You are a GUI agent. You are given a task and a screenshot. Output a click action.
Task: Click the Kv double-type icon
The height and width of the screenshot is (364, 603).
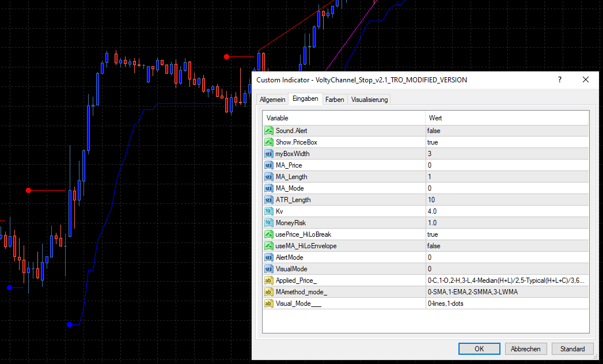click(268, 211)
